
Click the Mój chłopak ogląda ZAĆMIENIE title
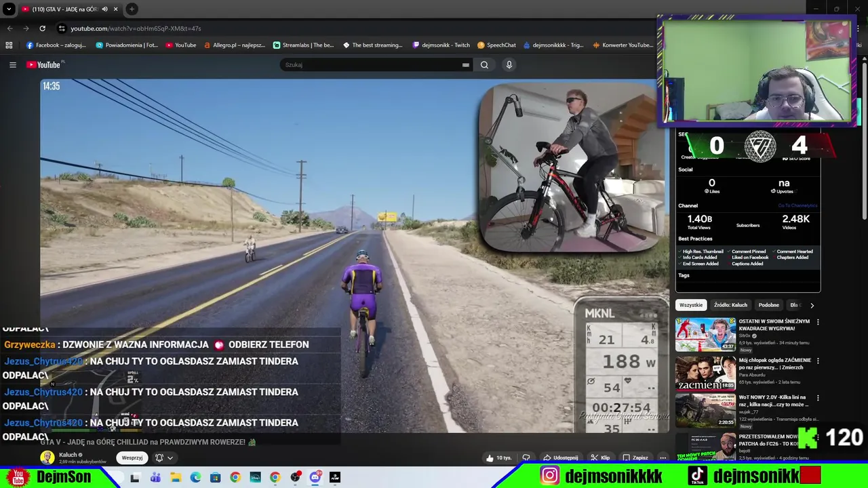pos(774,363)
